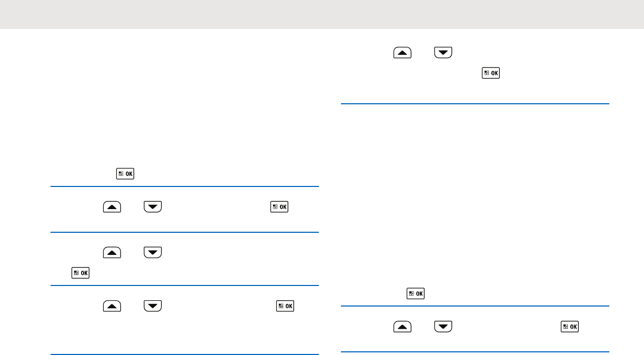
Task: Click the bottom up arrow key in right column
Action: click(402, 327)
